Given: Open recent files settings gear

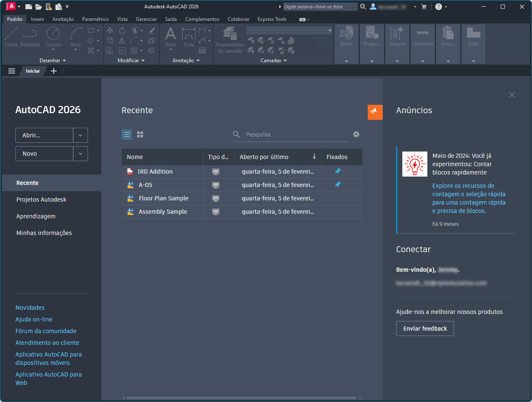Looking at the screenshot, I should coord(356,134).
